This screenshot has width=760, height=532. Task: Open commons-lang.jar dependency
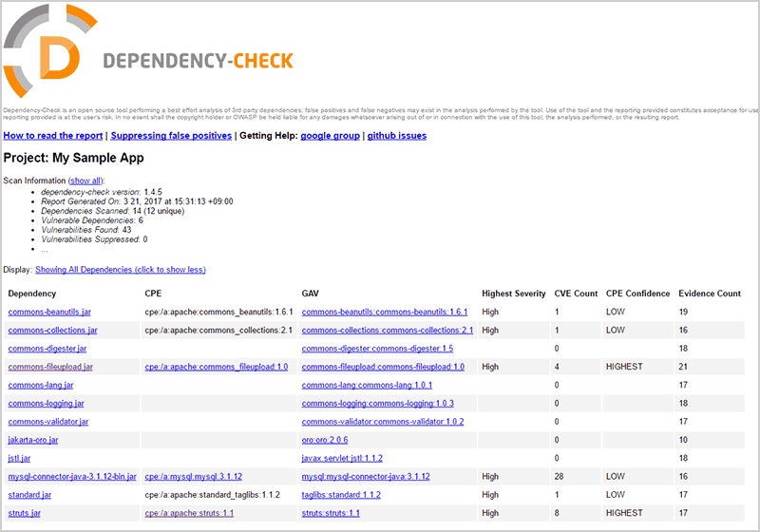41,385
